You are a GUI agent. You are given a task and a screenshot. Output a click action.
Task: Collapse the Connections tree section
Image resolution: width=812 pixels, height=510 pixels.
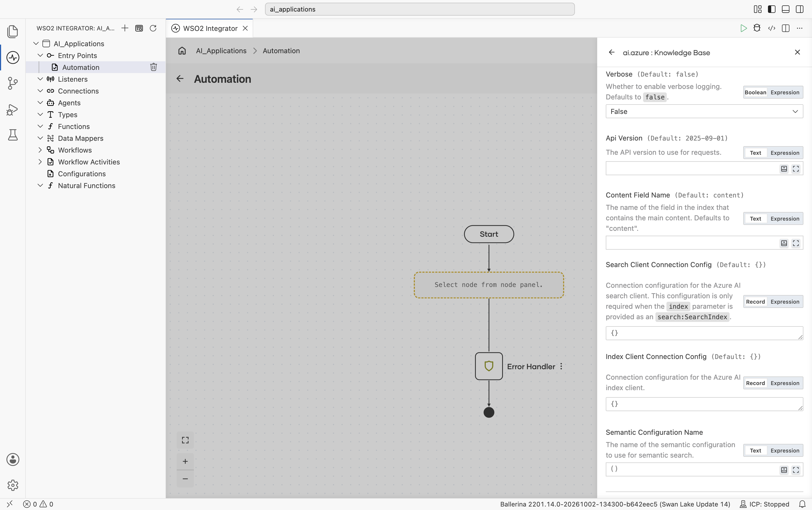click(40, 91)
